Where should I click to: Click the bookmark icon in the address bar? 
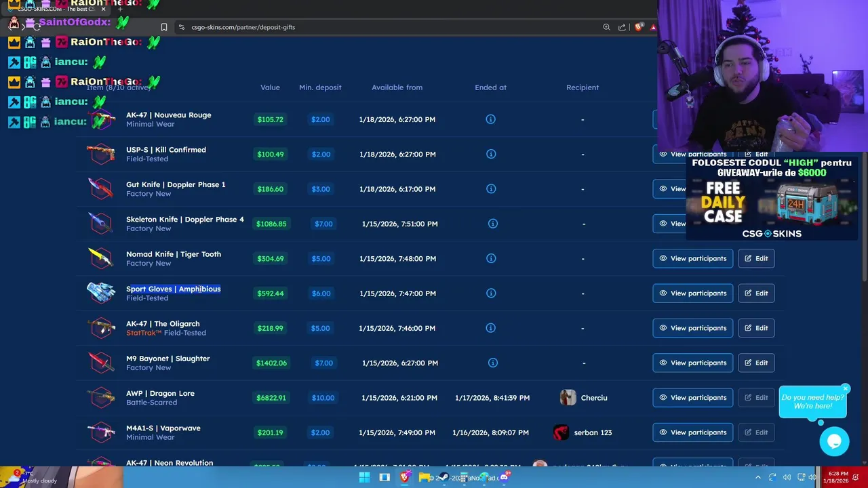coord(164,27)
